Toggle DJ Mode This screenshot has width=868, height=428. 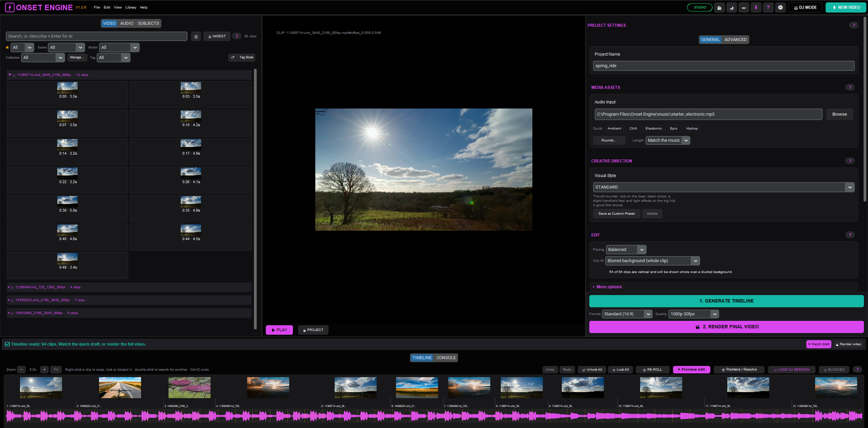click(806, 7)
